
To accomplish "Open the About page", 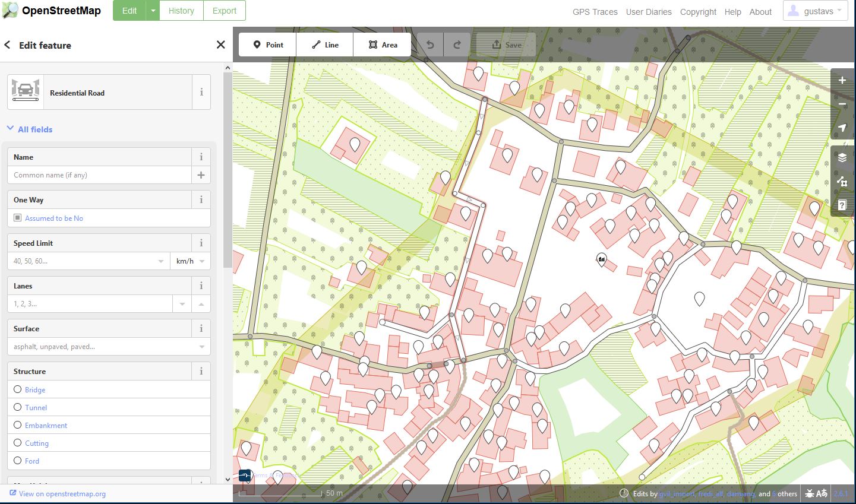I will point(760,12).
